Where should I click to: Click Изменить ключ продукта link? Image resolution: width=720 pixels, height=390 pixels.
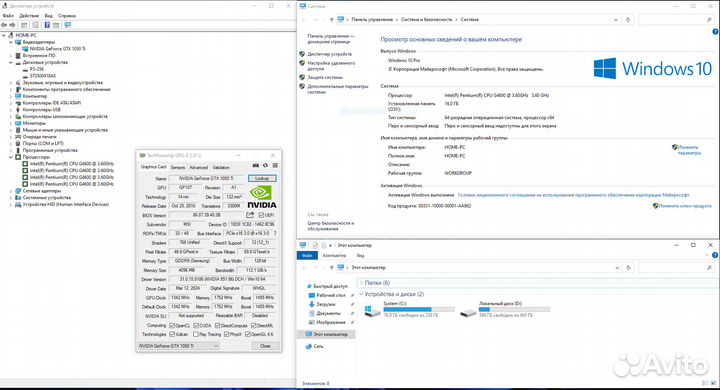click(685, 206)
